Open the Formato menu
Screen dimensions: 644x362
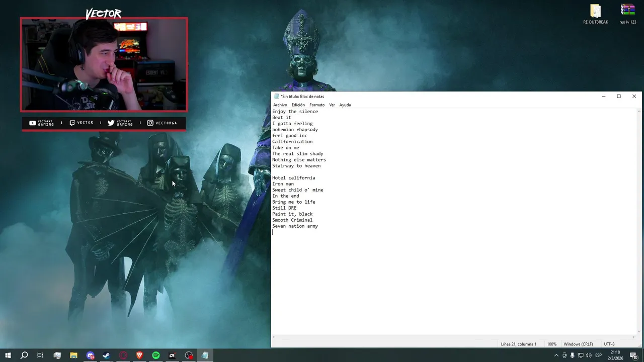(317, 105)
